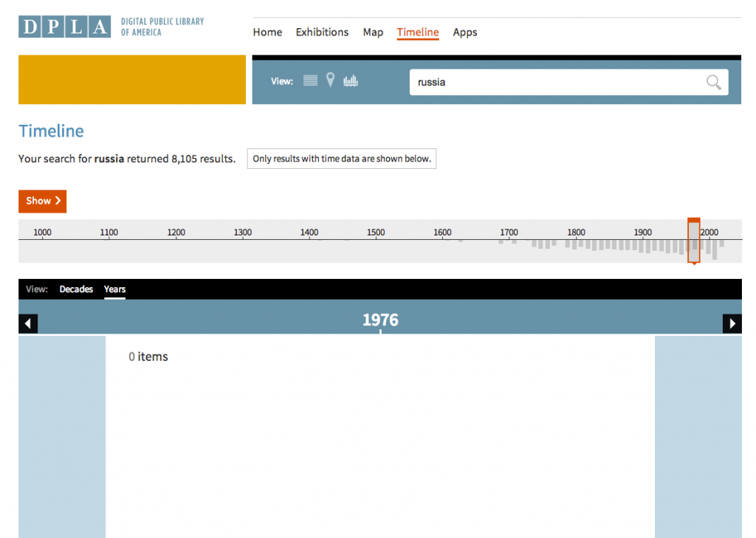The image size is (756, 538).
Task: Open the Apps section
Action: coord(465,32)
